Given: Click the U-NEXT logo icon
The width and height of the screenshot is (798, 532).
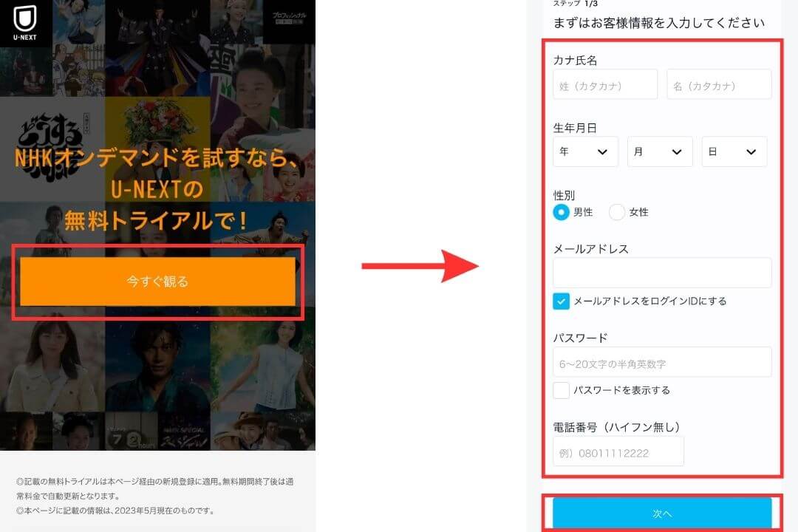Looking at the screenshot, I should click(x=24, y=23).
